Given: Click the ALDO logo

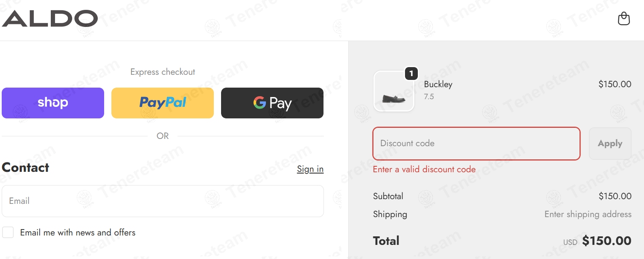Looking at the screenshot, I should click(50, 18).
